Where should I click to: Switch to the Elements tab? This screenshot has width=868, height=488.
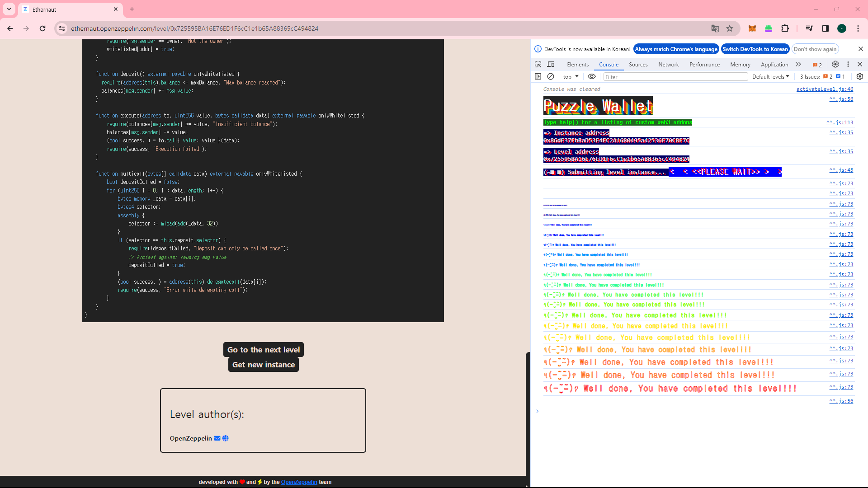(x=578, y=65)
